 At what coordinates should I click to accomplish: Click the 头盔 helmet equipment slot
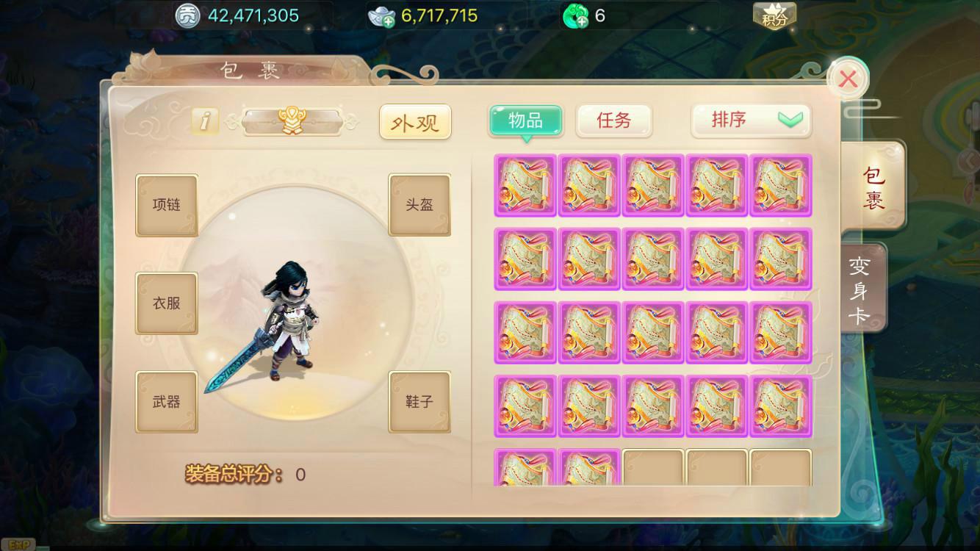click(x=419, y=205)
